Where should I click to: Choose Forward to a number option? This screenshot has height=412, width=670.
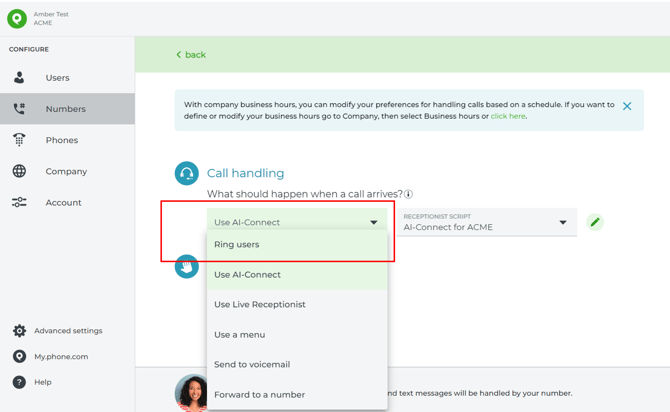coord(297,394)
